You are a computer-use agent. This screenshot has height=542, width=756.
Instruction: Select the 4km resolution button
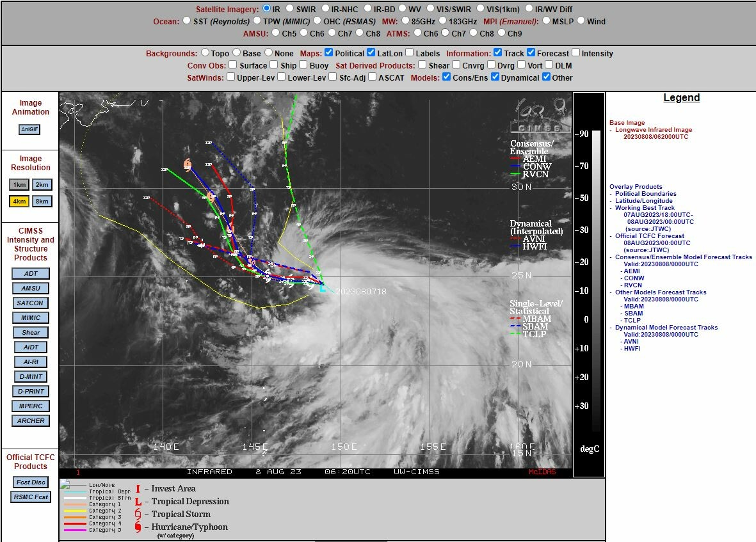[x=19, y=201]
